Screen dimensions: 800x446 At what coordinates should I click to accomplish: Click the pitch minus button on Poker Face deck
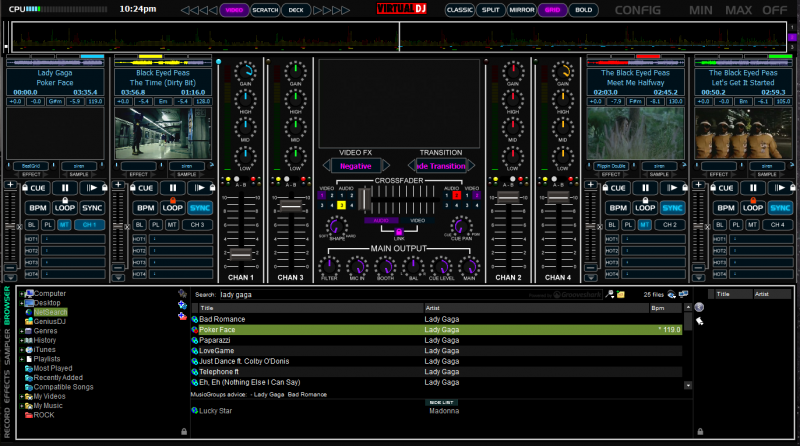click(10, 268)
